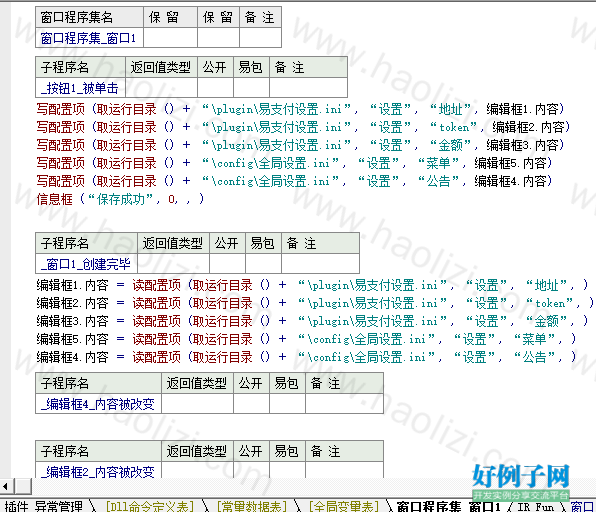Screen dimensions: 596x512
Task: Select the _编辑框2_内容被改变 subroutine cell
Action: (98, 471)
